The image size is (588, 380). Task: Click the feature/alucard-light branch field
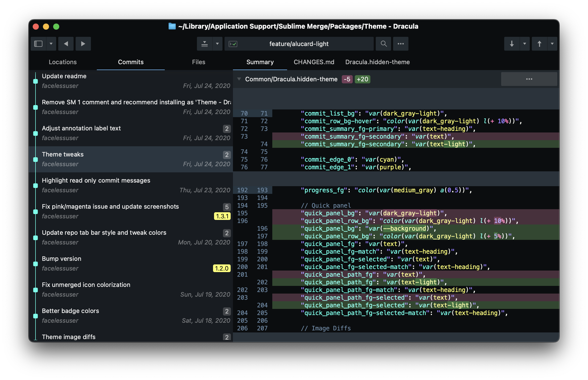[299, 44]
